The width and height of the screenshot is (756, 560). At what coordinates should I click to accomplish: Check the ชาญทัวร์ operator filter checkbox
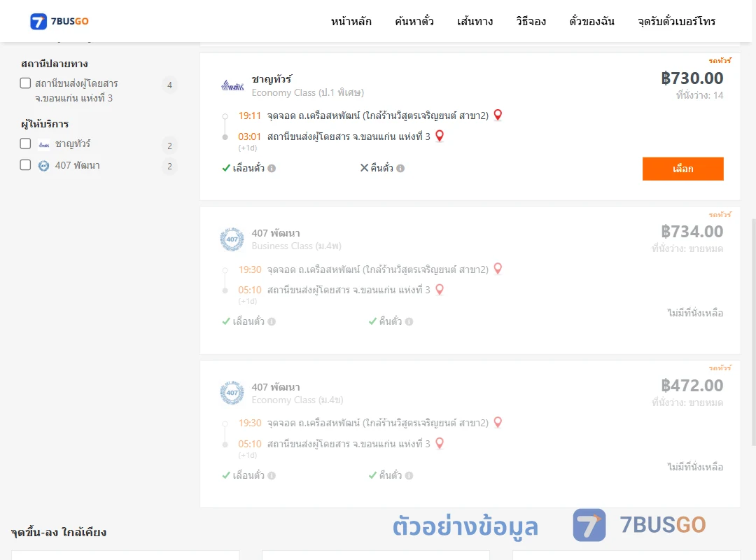[26, 143]
